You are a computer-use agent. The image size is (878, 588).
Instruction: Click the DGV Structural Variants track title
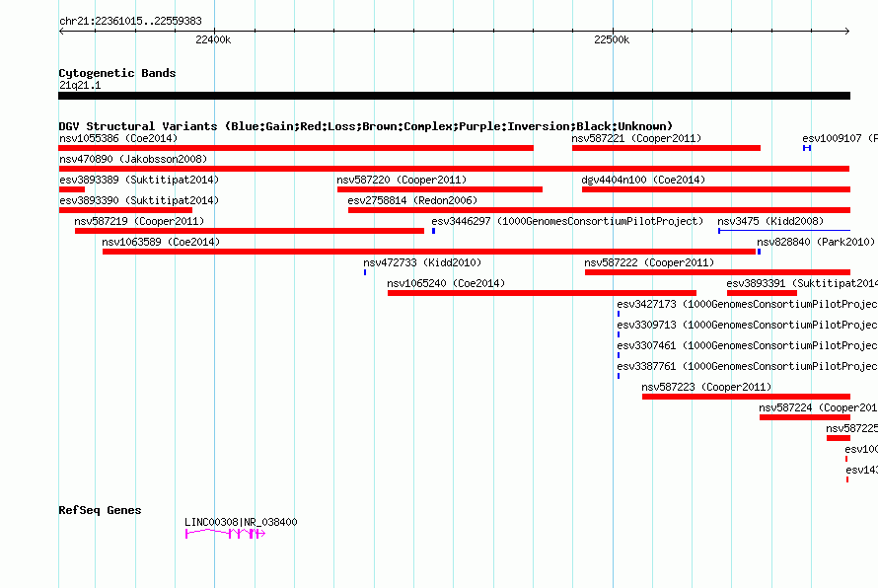point(365,126)
